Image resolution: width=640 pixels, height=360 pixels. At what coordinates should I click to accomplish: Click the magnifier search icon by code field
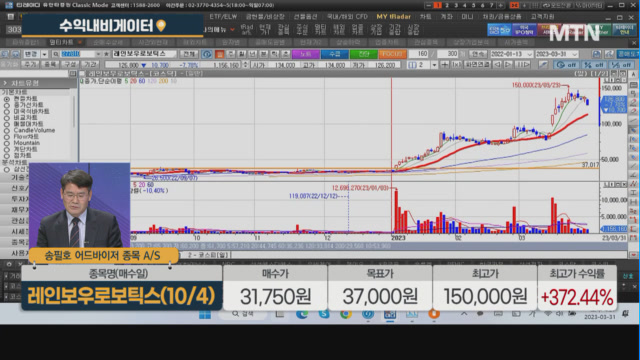click(56, 54)
